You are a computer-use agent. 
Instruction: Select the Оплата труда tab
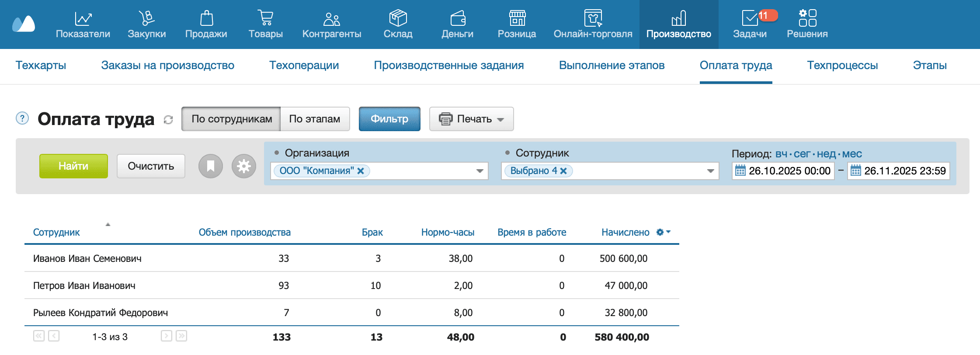(736, 66)
